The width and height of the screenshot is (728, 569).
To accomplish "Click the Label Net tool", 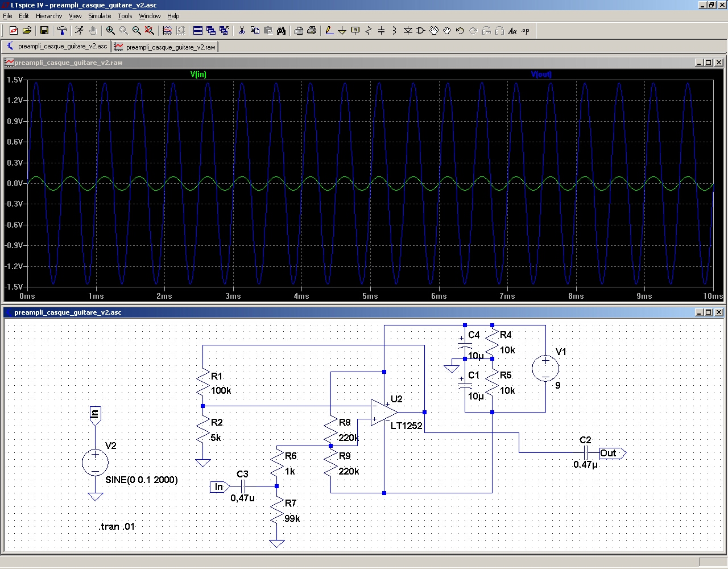I will (x=355, y=31).
